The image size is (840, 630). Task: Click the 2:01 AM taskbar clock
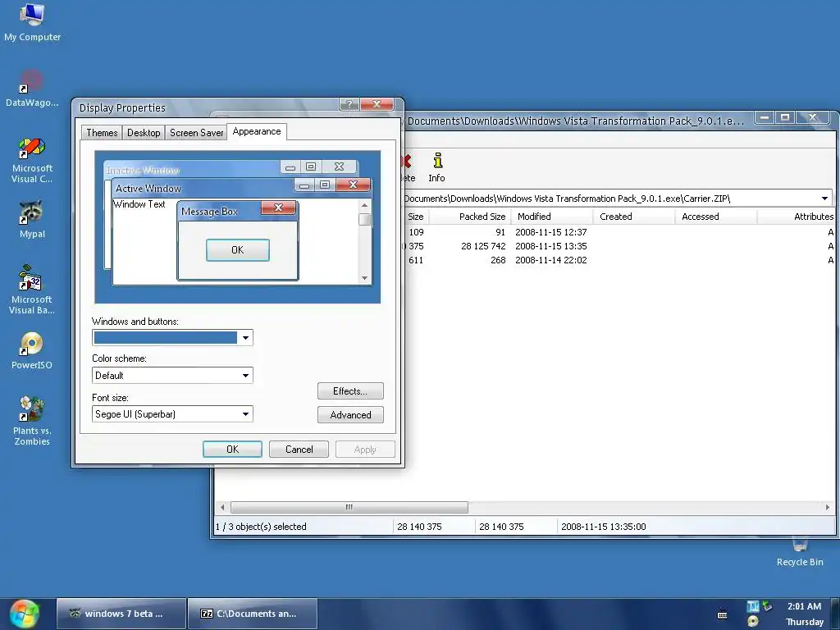804,606
